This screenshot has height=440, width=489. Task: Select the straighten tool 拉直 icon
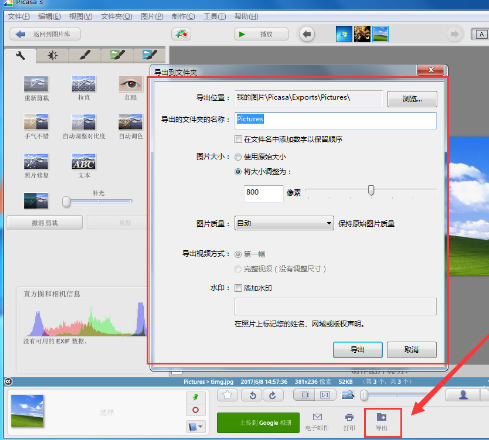[x=84, y=84]
